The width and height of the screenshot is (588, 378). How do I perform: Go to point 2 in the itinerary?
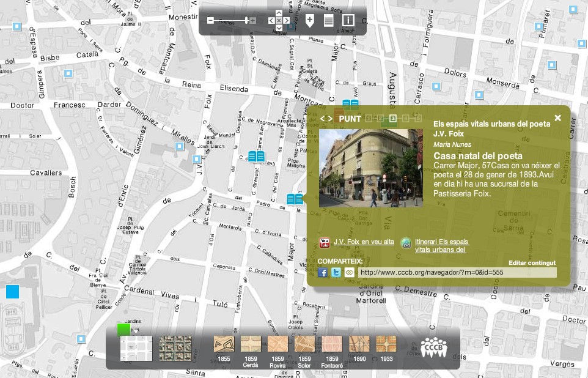tap(381, 119)
